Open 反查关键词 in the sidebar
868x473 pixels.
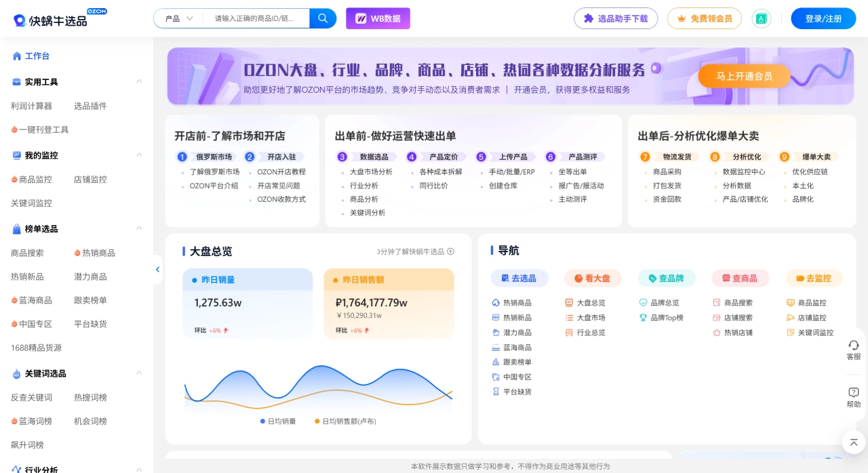(x=31, y=397)
